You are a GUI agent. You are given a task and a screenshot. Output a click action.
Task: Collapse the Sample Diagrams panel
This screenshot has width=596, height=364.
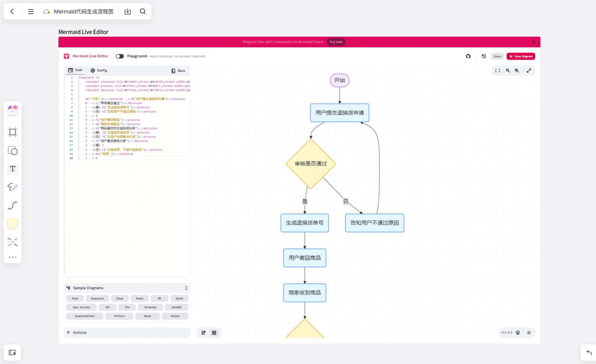[x=186, y=288]
